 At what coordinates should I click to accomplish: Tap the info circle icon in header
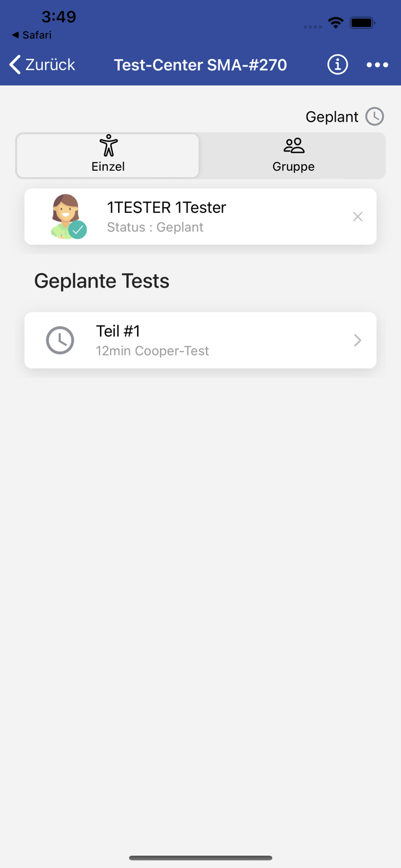(337, 65)
